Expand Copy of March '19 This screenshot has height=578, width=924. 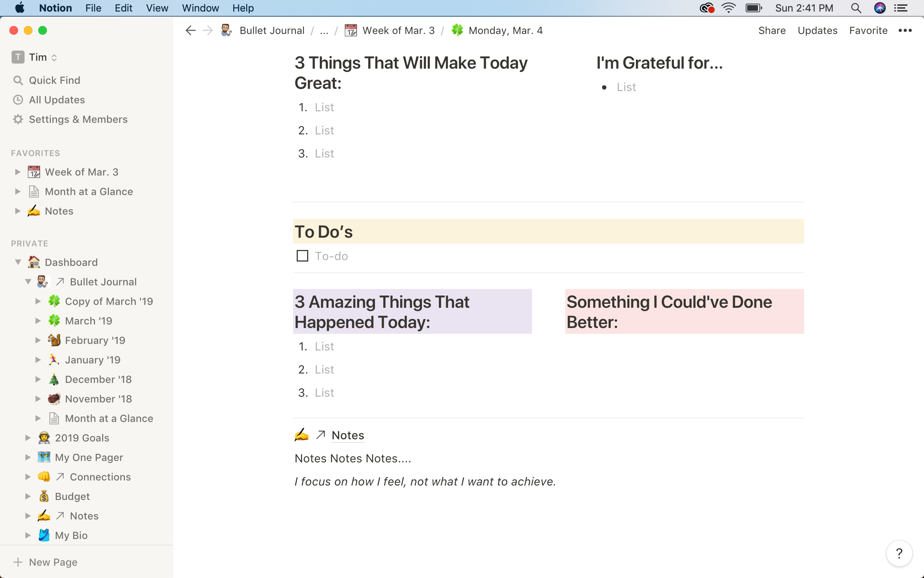38,301
